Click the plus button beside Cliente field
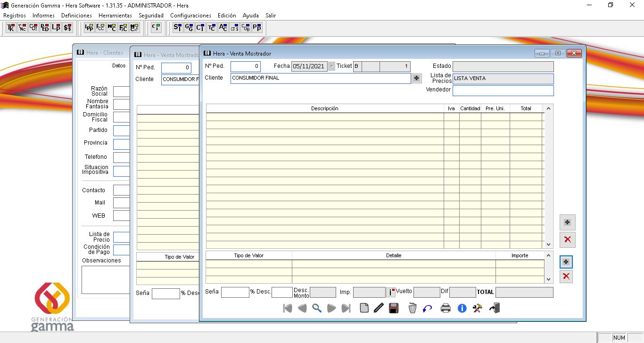The height and width of the screenshot is (343, 644). click(416, 78)
